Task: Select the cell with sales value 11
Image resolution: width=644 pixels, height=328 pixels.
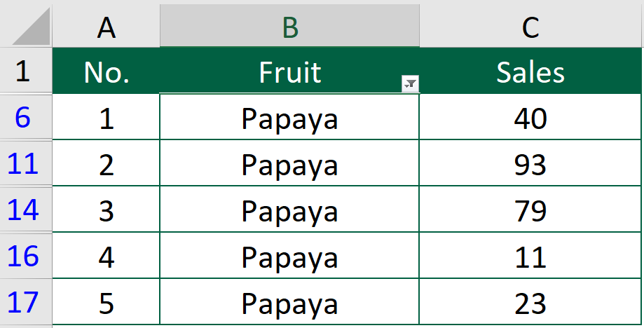Action: point(530,255)
